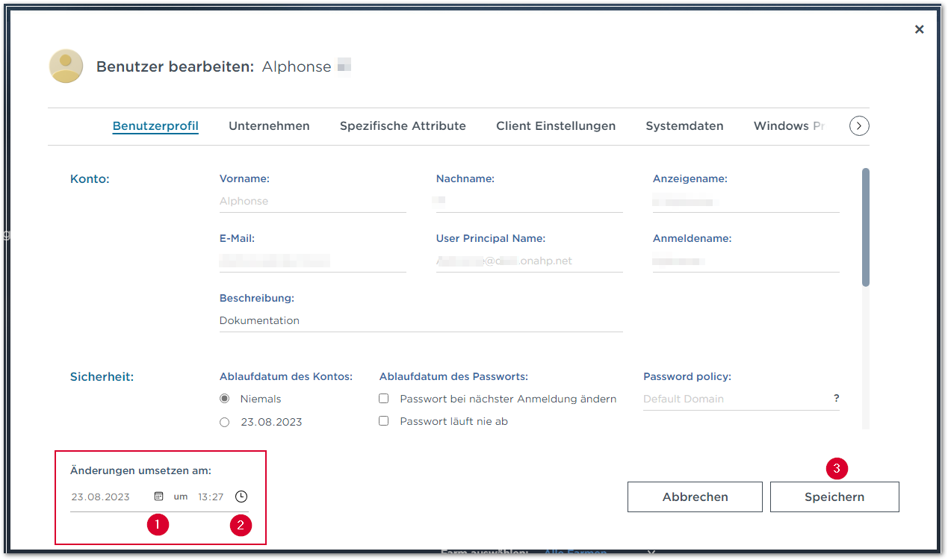Screen dimensions: 948x560
Task: Switch to the Benutzerprofil tab
Action: 155,126
